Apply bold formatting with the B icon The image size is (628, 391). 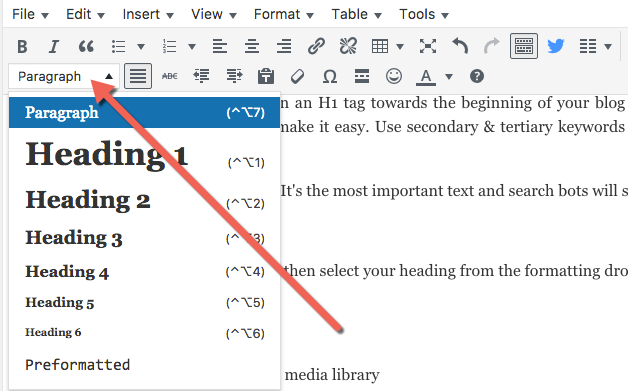22,46
